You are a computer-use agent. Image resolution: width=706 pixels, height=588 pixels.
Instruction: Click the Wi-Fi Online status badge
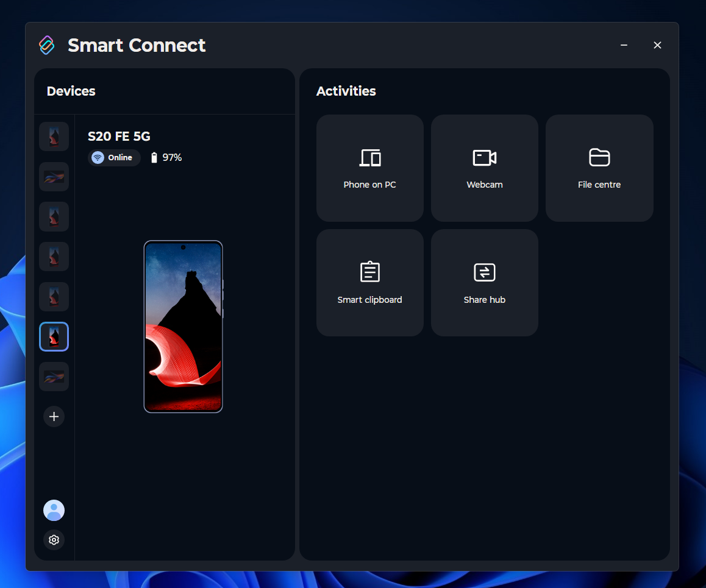(x=115, y=157)
